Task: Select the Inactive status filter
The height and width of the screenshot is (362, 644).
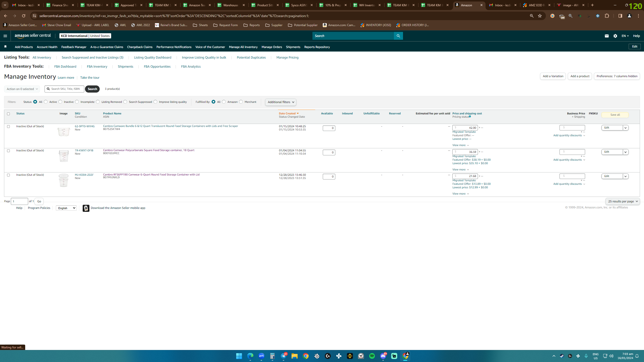Action: (60, 102)
